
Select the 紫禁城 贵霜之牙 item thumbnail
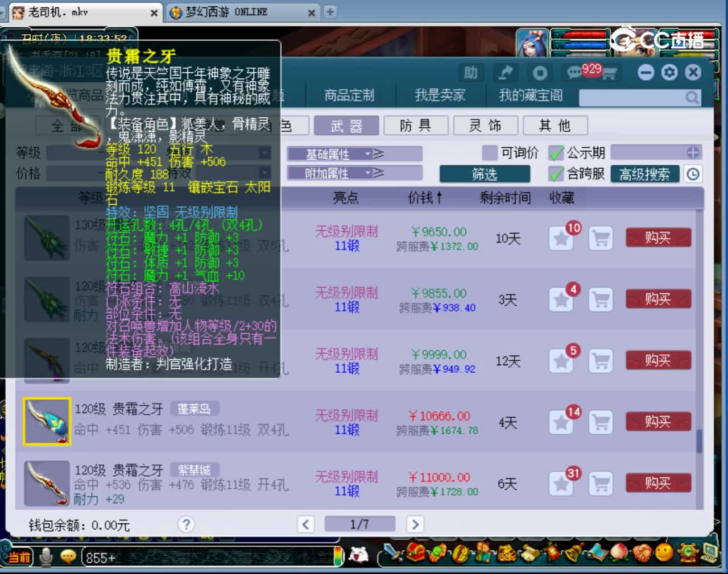pyautogui.click(x=47, y=483)
